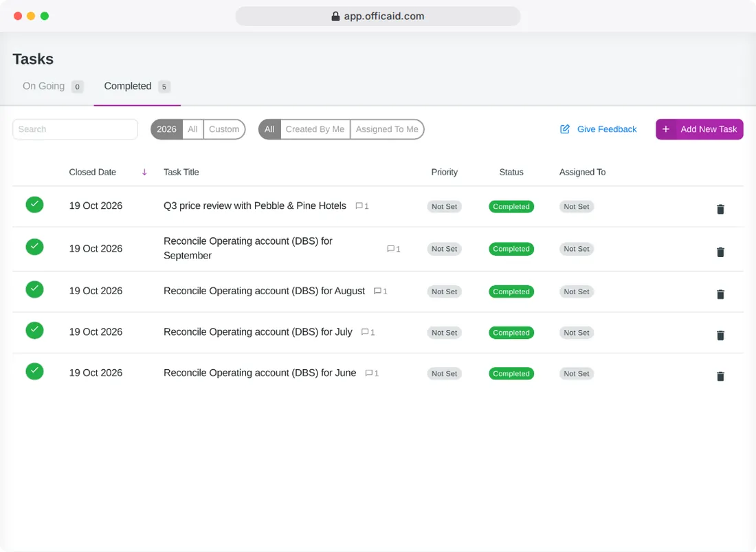Filter tasks by Created By Me
The width and height of the screenshot is (756, 552).
tap(315, 129)
